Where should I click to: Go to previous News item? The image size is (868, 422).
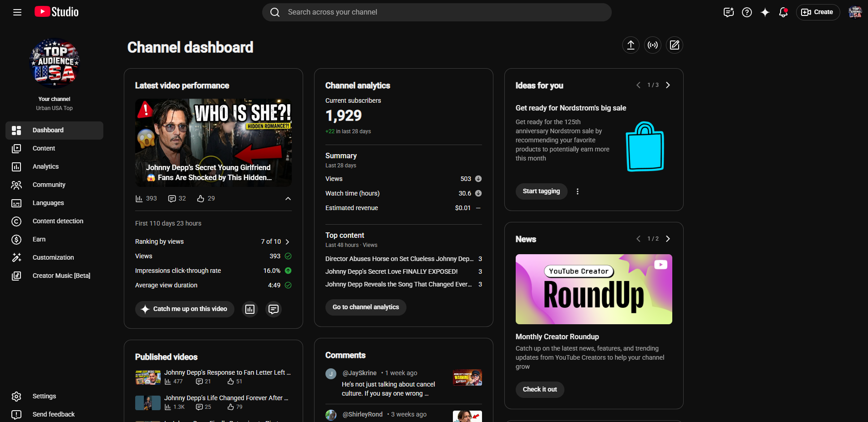click(638, 239)
